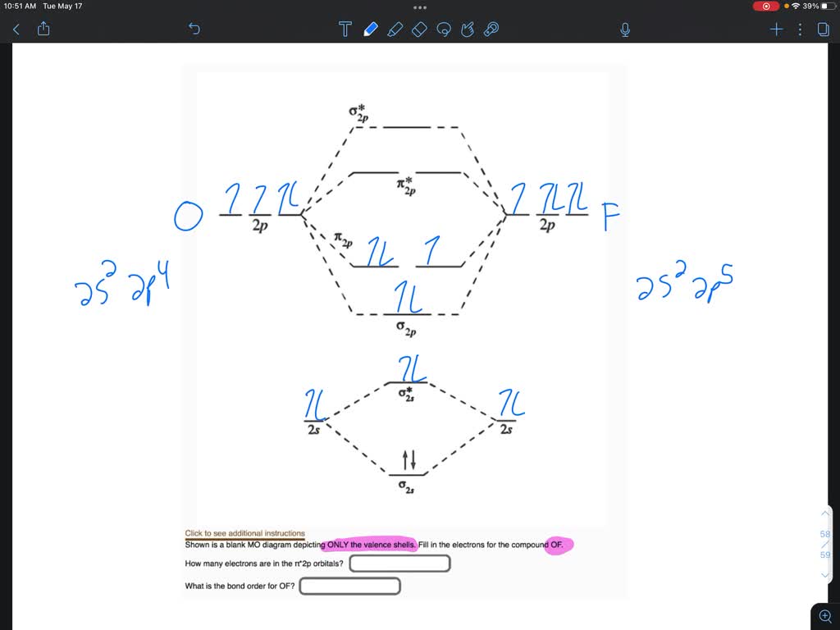Open the audio recording microphone
Image resolution: width=840 pixels, height=630 pixels.
pyautogui.click(x=623, y=29)
